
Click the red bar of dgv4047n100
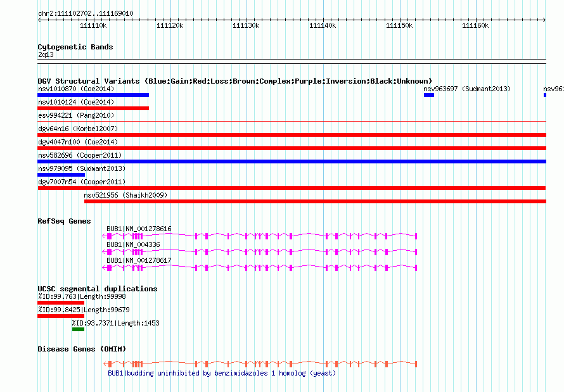point(292,148)
